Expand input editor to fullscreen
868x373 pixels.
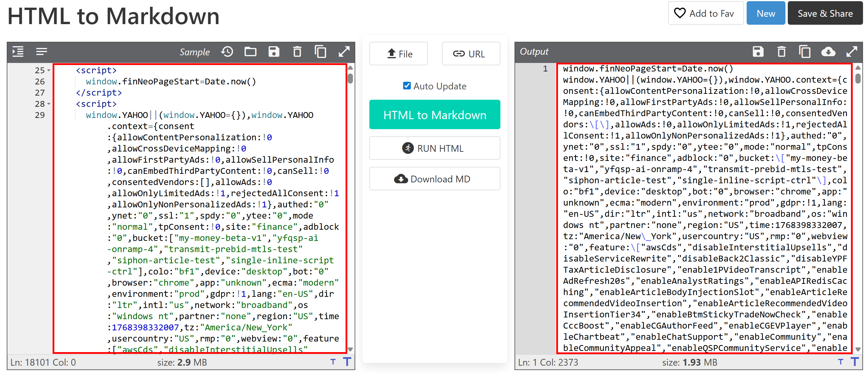tap(344, 51)
